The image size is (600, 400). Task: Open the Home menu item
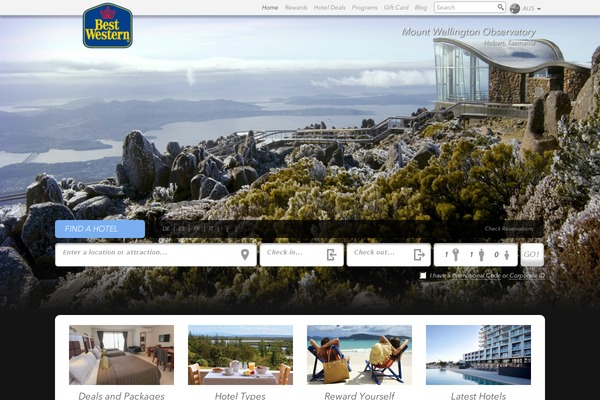tap(270, 7)
